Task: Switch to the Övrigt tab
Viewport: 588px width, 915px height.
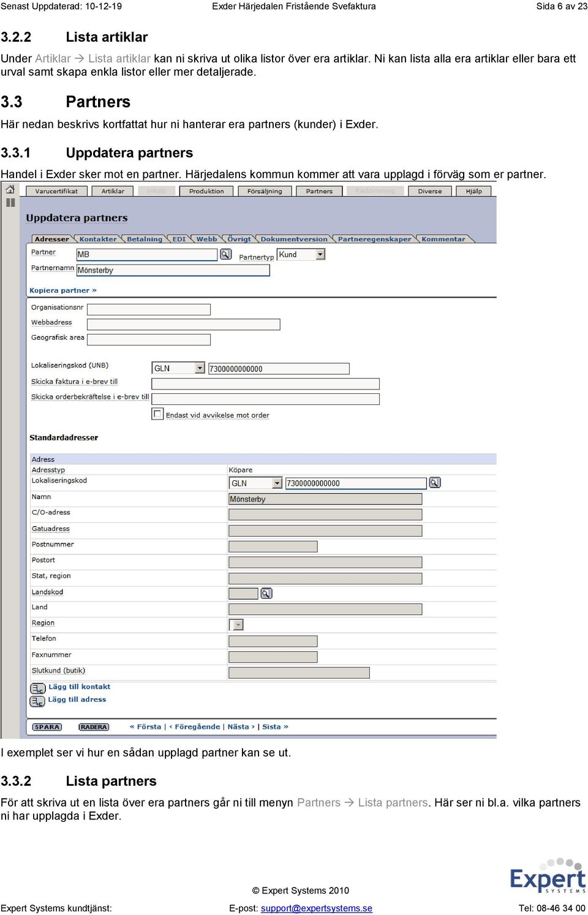Action: point(239,239)
